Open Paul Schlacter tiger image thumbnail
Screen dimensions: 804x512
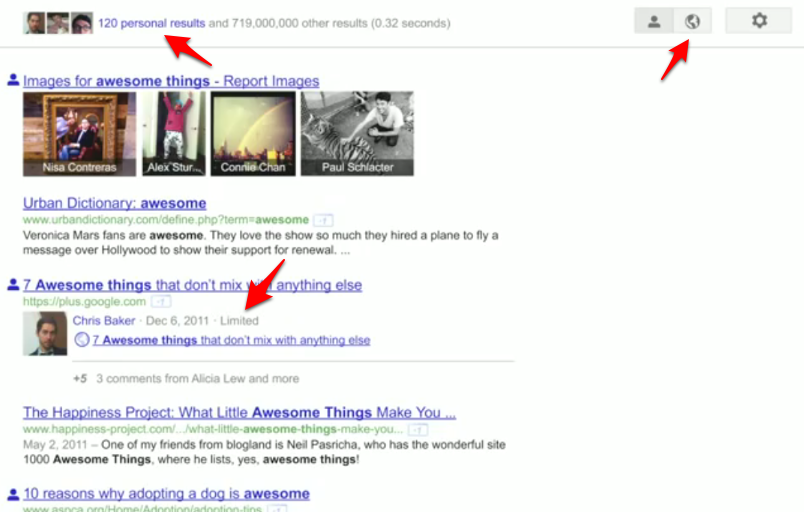[357, 134]
